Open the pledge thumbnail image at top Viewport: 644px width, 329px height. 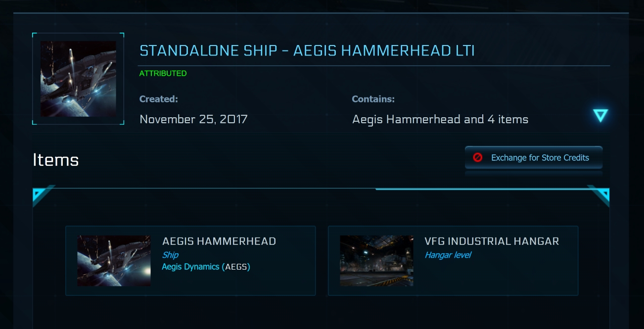pos(78,79)
